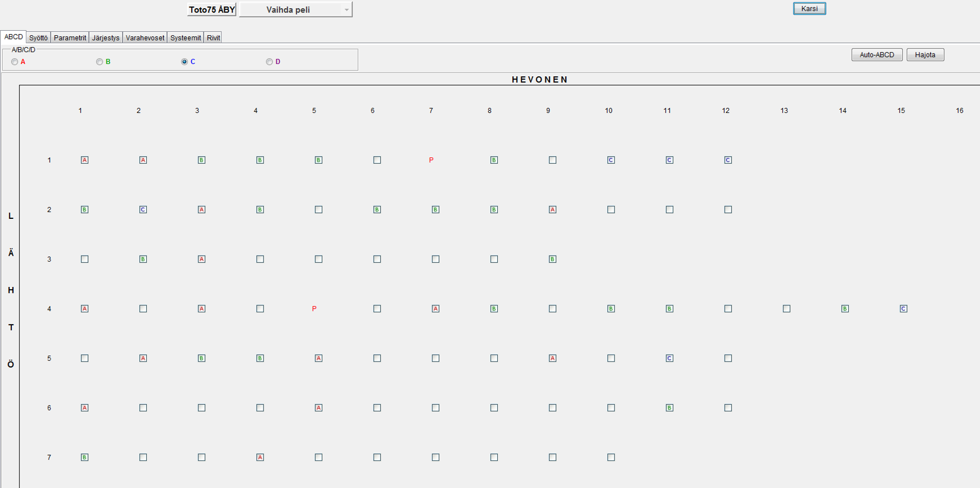Click the red P in race 4, horse 5
980x488 pixels.
pos(314,309)
